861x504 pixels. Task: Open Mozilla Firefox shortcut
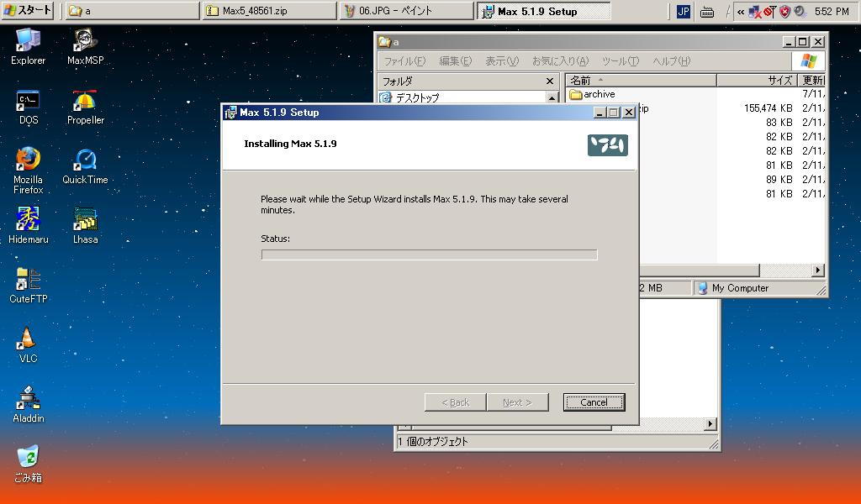point(28,170)
